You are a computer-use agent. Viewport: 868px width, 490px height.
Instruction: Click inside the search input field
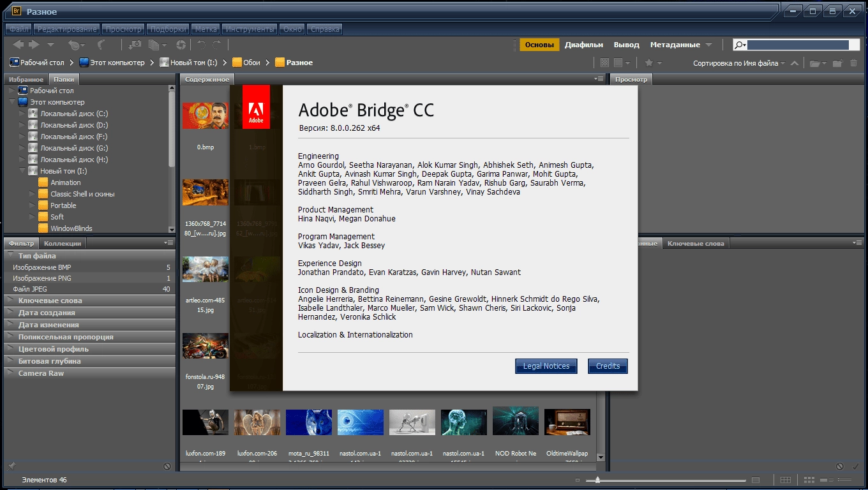tap(798, 45)
